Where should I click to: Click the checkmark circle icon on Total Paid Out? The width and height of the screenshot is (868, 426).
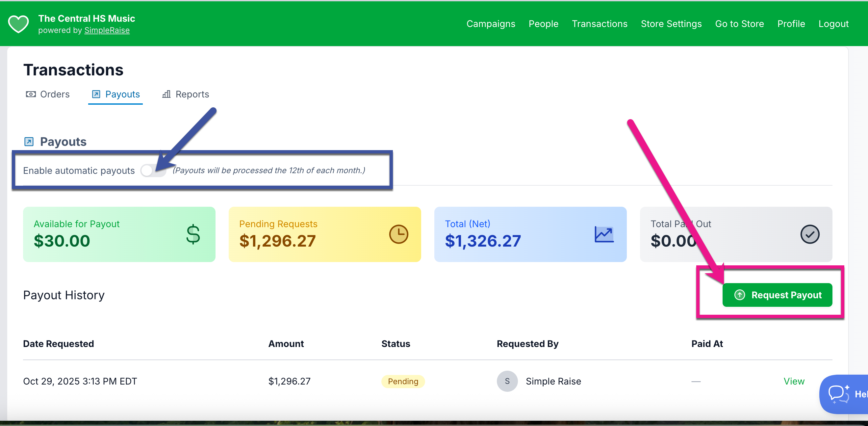(810, 234)
